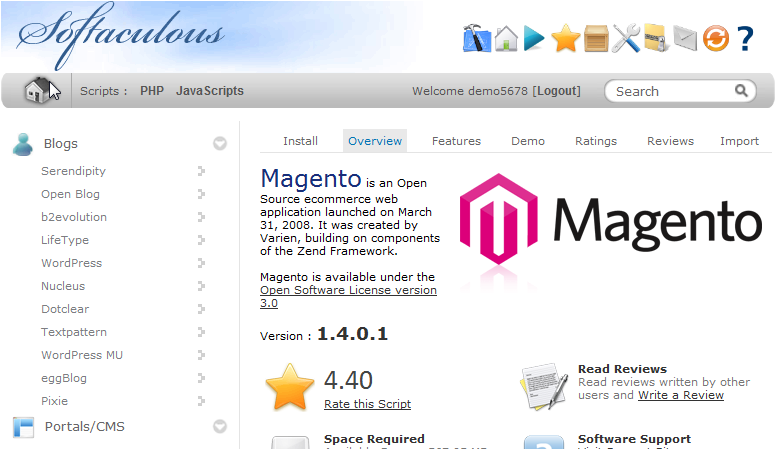View the Ratings tab
This screenshot has width=776, height=450.
[x=596, y=141]
